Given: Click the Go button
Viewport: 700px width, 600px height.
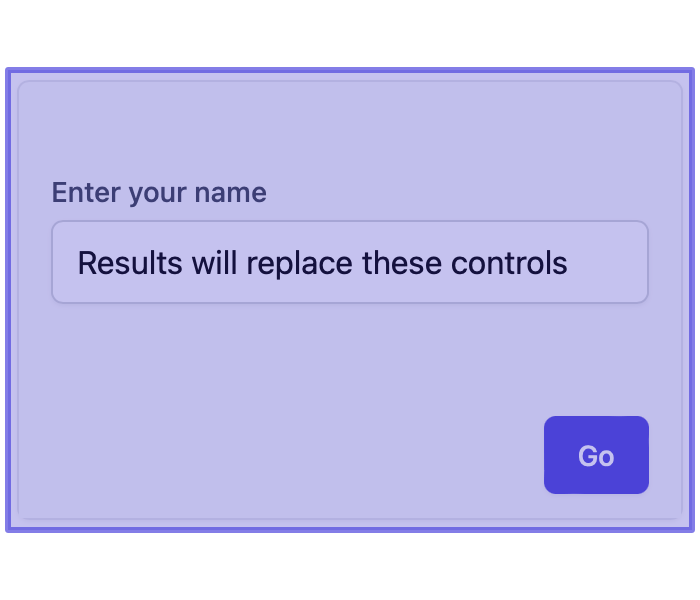Looking at the screenshot, I should (596, 455).
